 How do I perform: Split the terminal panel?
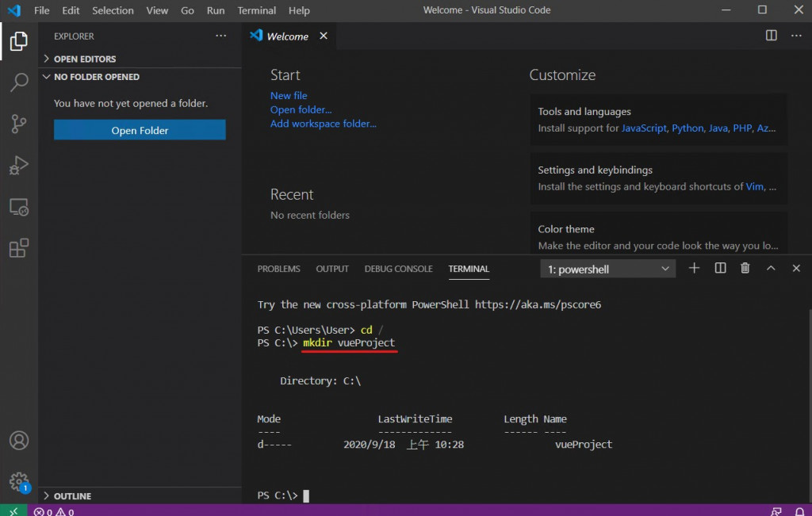point(720,268)
